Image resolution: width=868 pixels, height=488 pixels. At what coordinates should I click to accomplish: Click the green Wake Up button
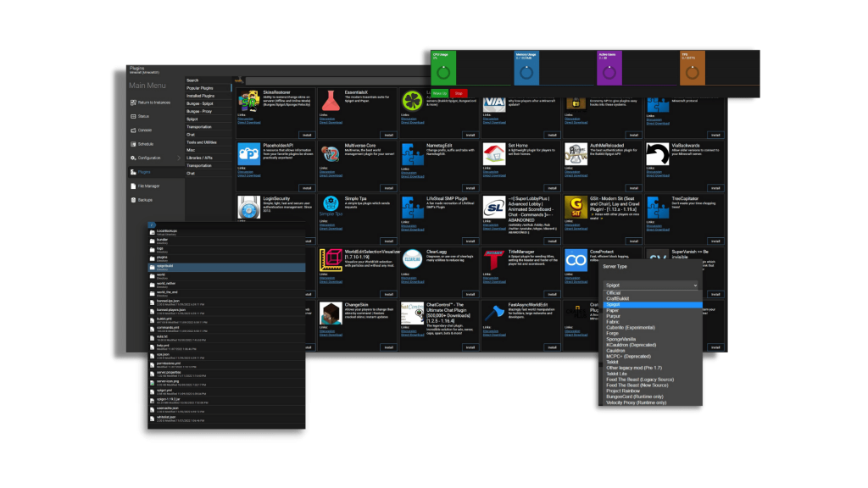tap(440, 93)
